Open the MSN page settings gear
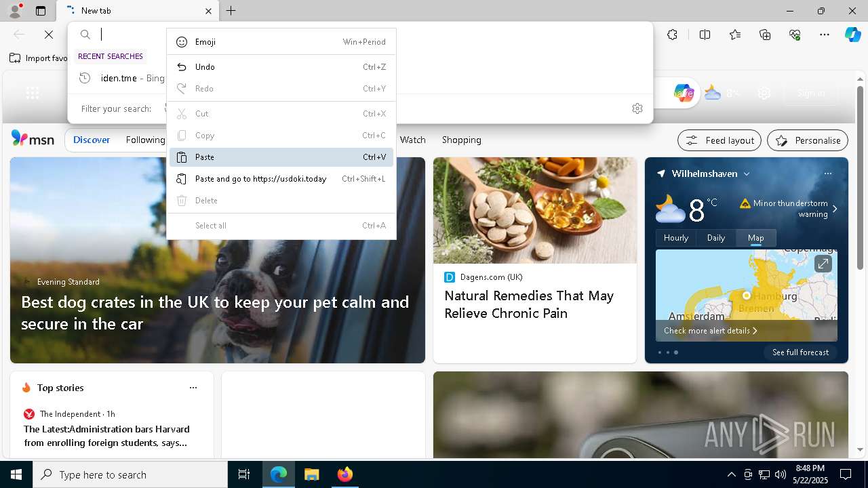The width and height of the screenshot is (868, 488). [x=764, y=93]
